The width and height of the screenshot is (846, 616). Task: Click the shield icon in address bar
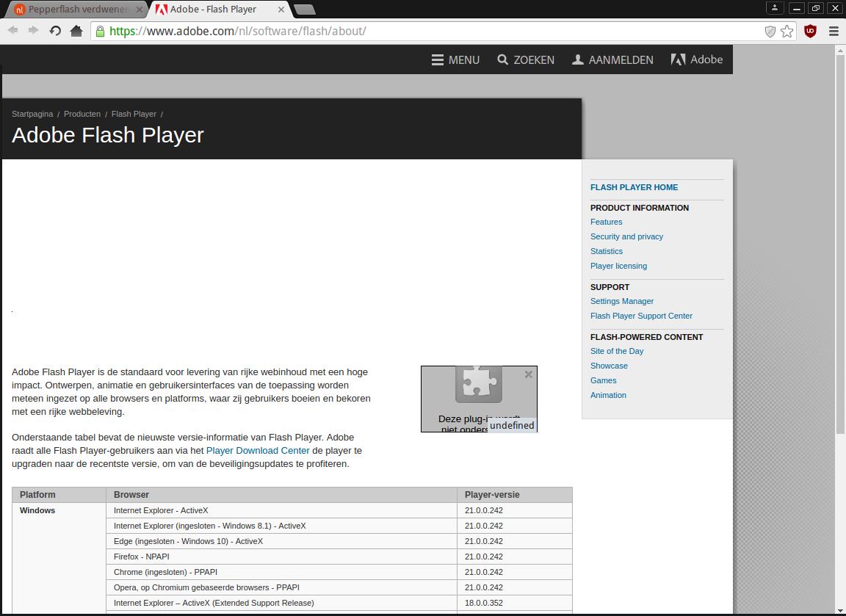(x=770, y=32)
